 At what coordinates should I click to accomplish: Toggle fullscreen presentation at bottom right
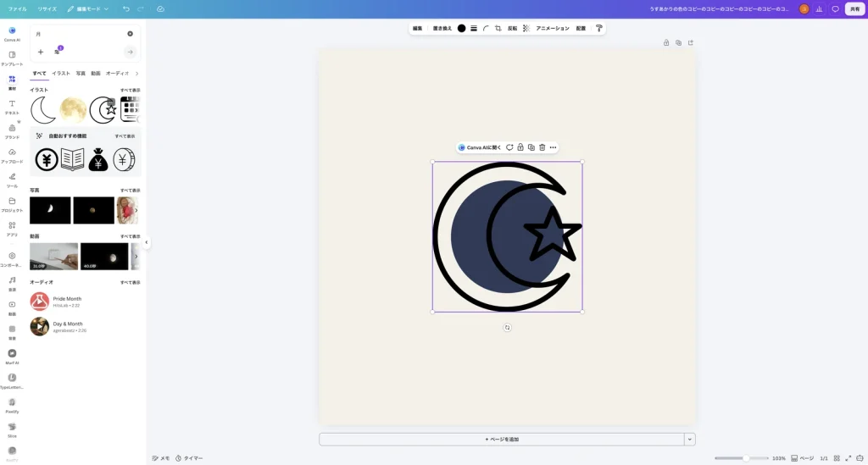pyautogui.click(x=848, y=458)
